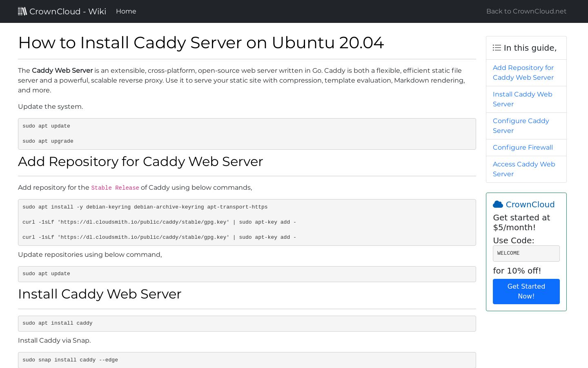Select the "Configure Firewall" guide link
This screenshot has width=588, height=368.
(x=523, y=148)
